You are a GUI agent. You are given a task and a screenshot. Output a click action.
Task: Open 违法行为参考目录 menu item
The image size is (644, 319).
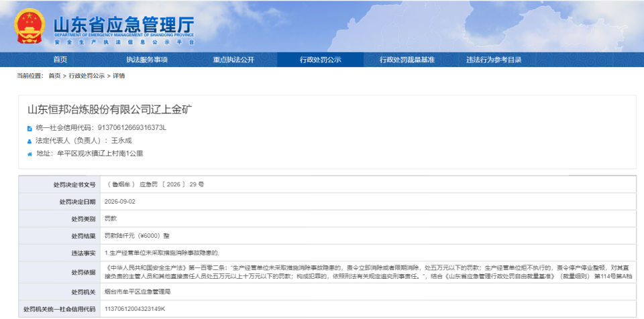point(494,60)
